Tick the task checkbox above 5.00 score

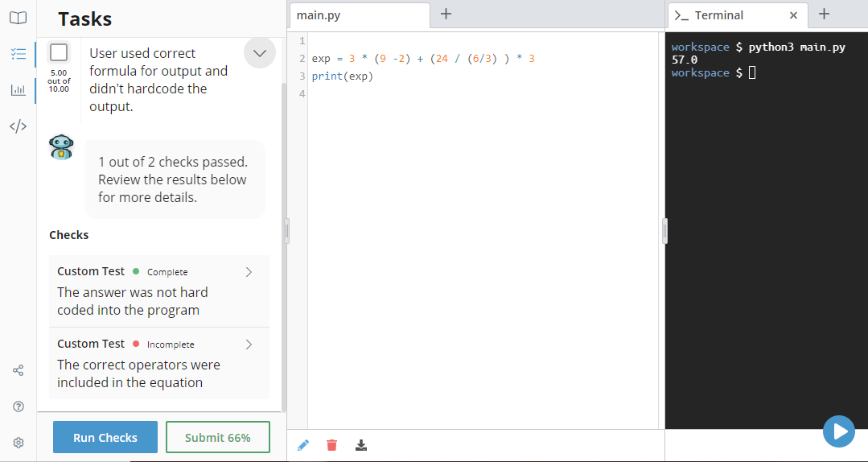59,52
